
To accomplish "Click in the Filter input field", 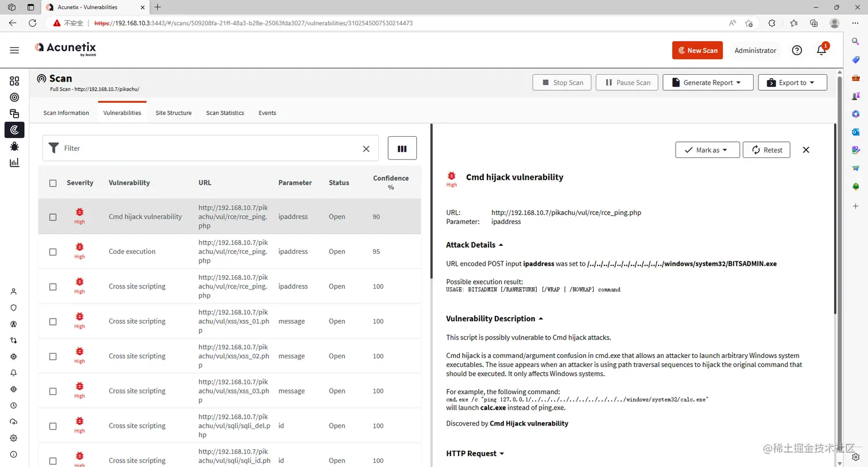I will (x=211, y=148).
